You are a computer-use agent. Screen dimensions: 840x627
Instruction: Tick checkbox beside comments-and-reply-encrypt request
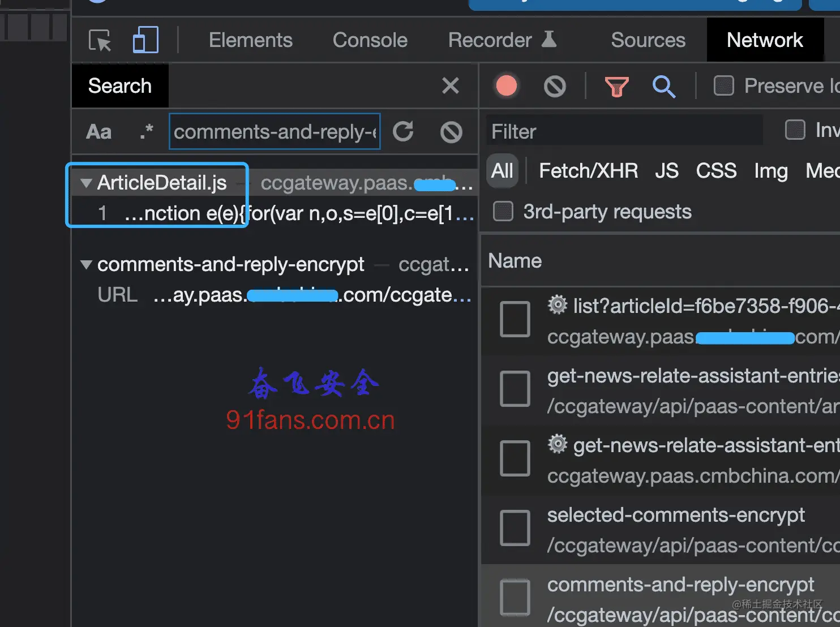(515, 598)
